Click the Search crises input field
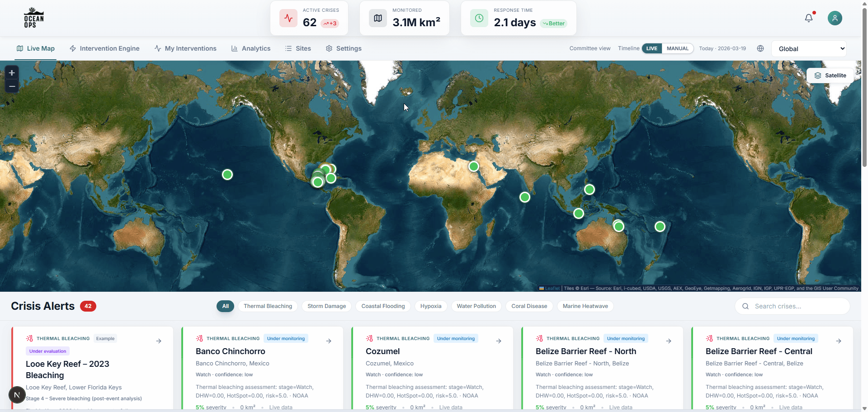The image size is (868, 412). click(796, 306)
